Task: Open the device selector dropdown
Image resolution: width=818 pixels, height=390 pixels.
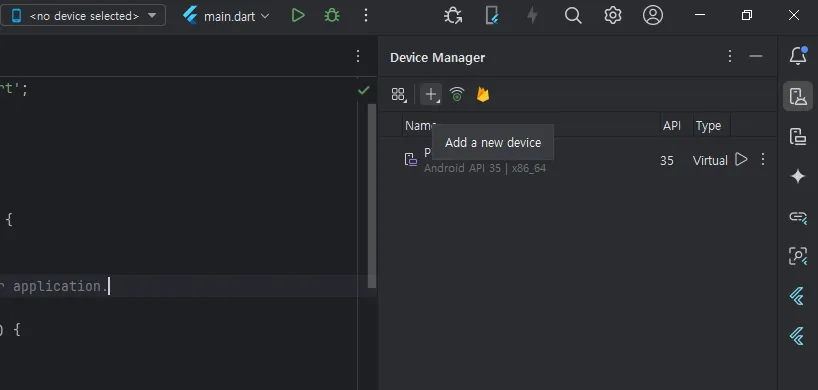Action: click(x=82, y=16)
